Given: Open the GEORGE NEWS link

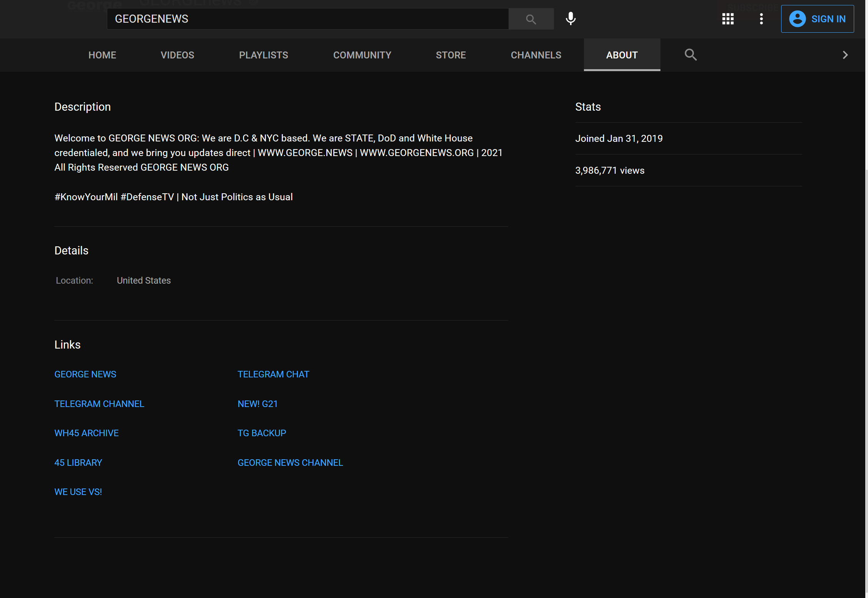Looking at the screenshot, I should point(85,374).
